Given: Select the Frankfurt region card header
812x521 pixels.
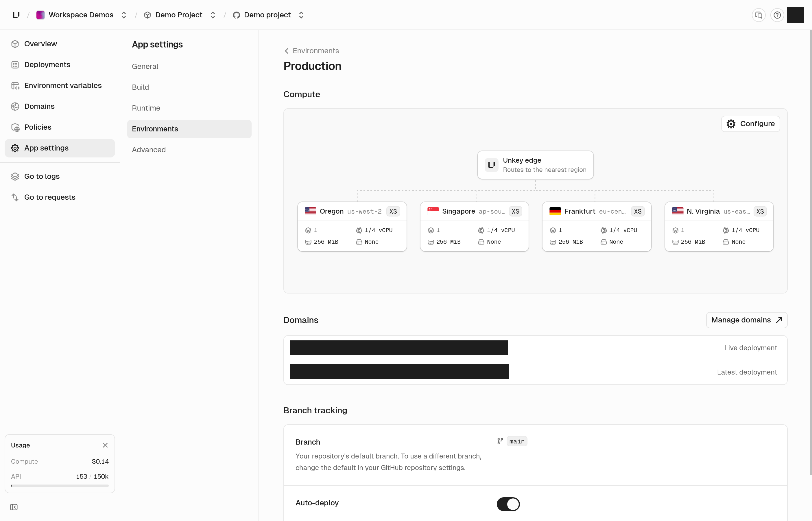Looking at the screenshot, I should [x=597, y=212].
